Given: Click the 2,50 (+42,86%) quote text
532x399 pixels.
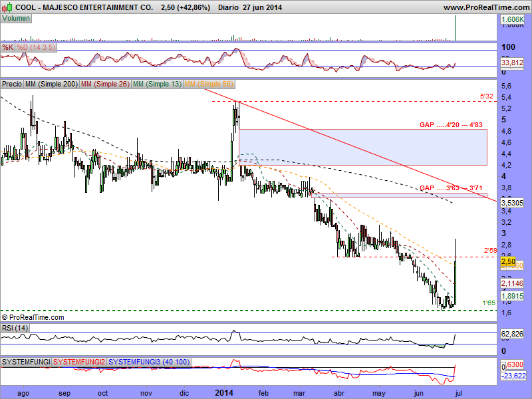Looking at the screenshot, I should (x=186, y=7).
